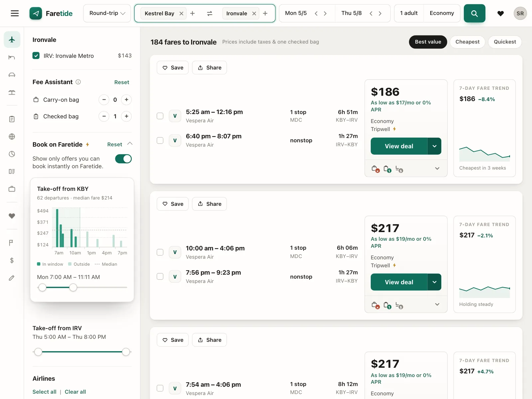
Task: Open View deal dropdown arrow for first $217 fare
Action: click(x=434, y=282)
